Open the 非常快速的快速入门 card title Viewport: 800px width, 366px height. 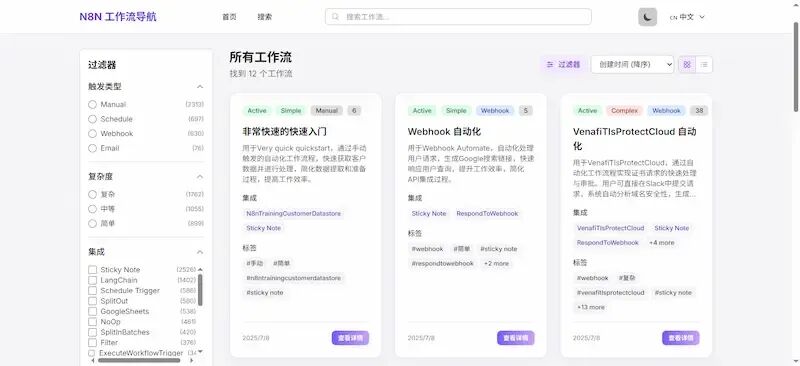click(285, 132)
